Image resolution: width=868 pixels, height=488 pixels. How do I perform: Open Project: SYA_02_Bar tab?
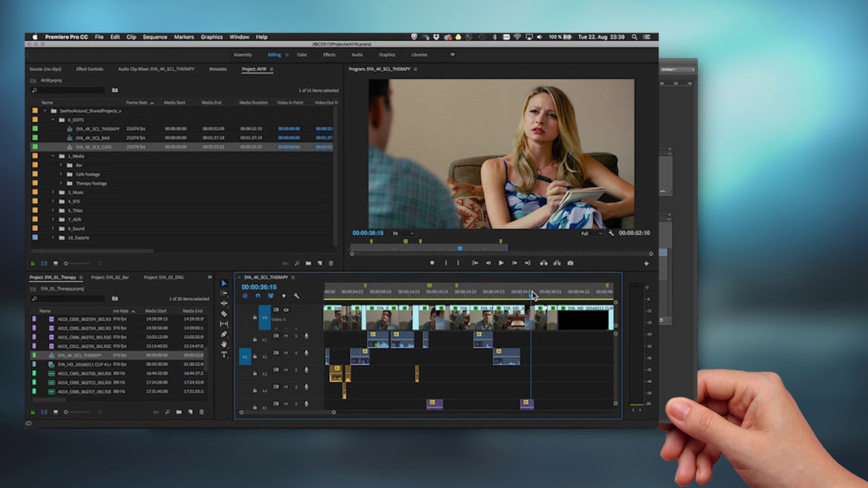(x=110, y=277)
